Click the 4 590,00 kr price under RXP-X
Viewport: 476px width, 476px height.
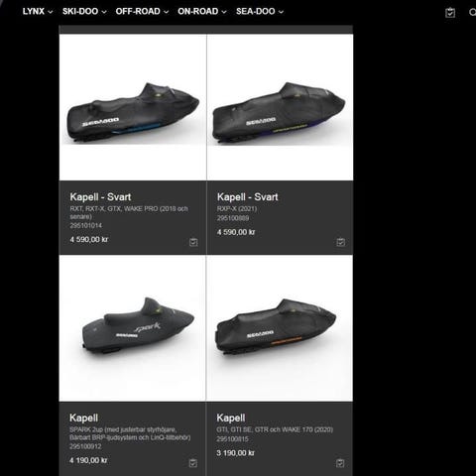tap(236, 232)
